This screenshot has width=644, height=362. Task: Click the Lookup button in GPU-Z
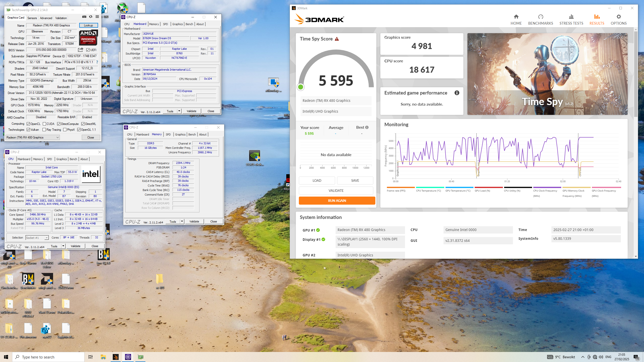click(x=88, y=25)
